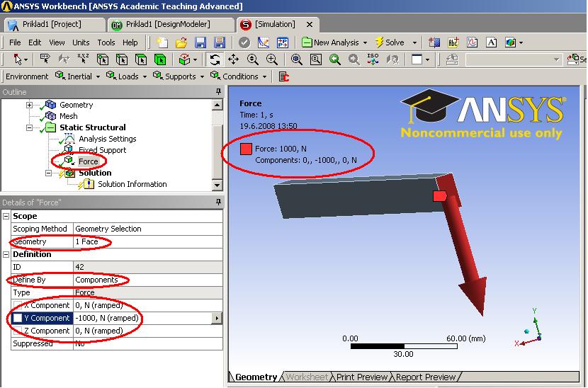
Task: Toggle the Y Component parameter checkbox
Action: [x=17, y=318]
